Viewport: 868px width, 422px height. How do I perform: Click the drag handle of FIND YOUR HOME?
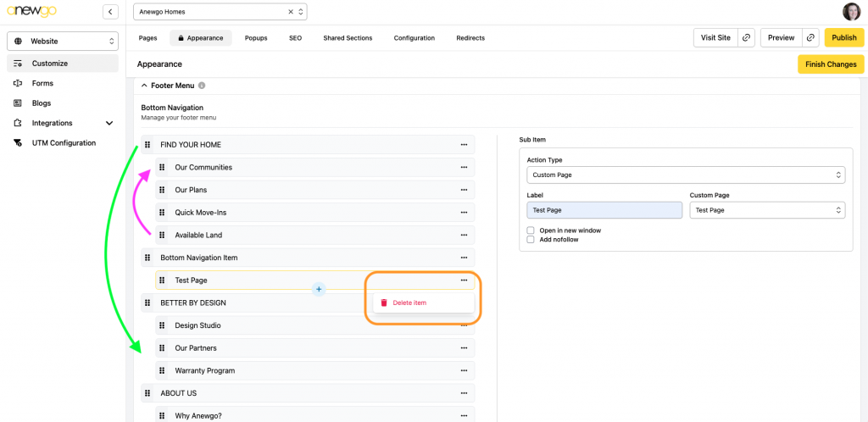[x=147, y=145]
